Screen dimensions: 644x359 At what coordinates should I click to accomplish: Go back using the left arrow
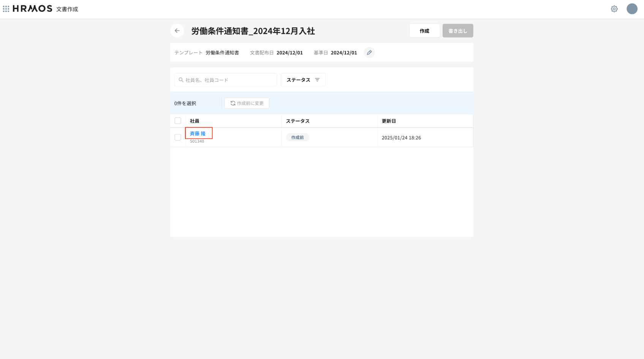click(x=177, y=31)
